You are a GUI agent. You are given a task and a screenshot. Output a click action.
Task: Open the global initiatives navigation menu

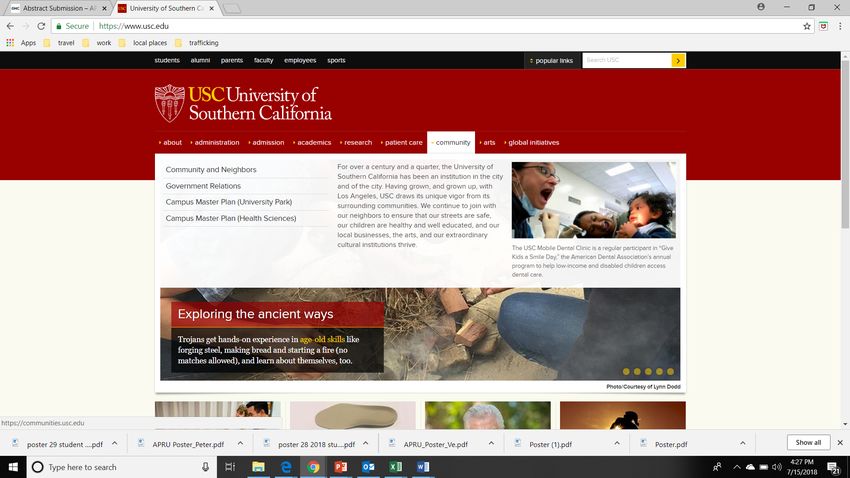[532, 143]
